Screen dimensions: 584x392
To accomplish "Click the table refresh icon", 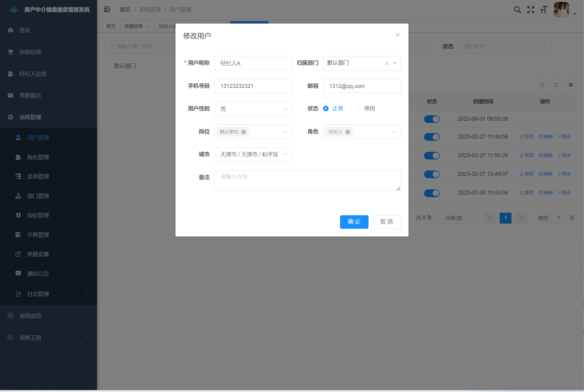I will [x=556, y=85].
